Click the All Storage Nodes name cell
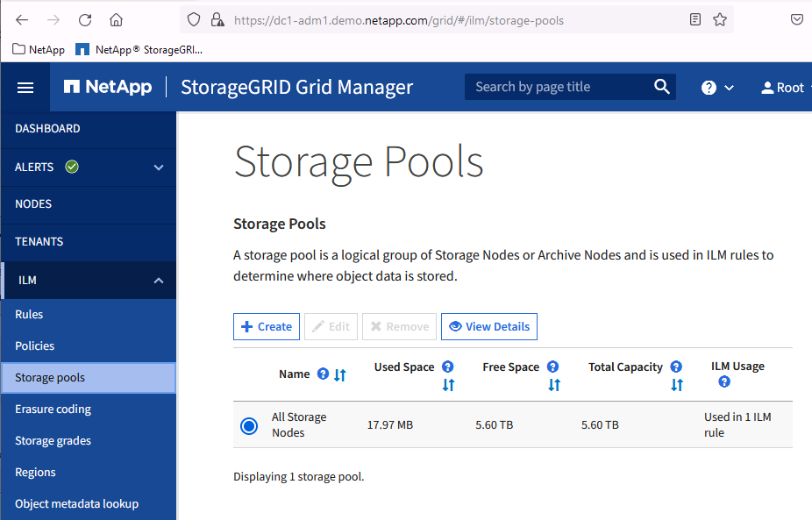This screenshot has height=520, width=812. click(299, 424)
